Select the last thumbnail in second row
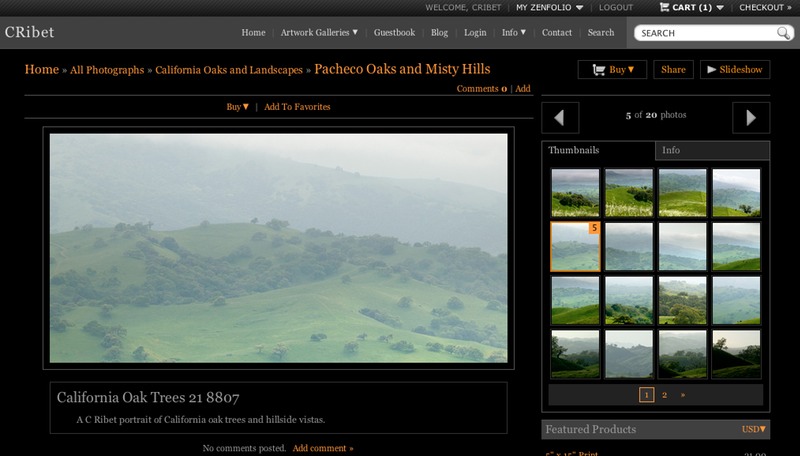 [736, 246]
